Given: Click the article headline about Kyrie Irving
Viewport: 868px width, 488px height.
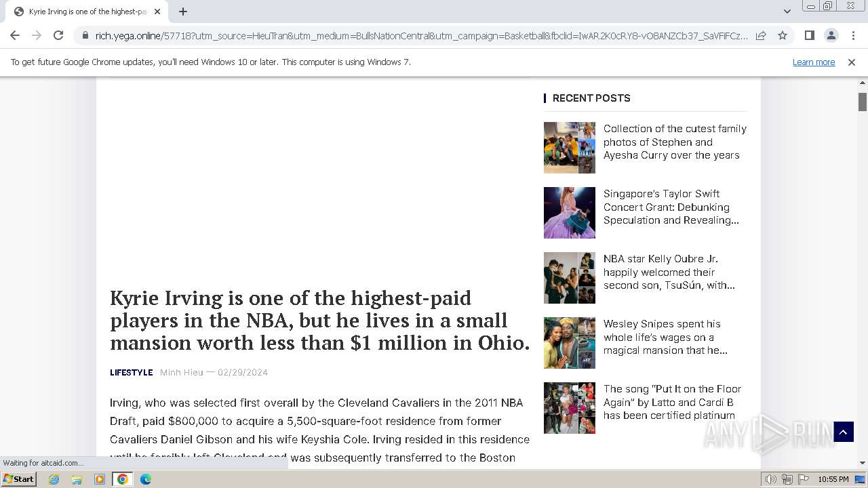Looking at the screenshot, I should click(x=320, y=321).
